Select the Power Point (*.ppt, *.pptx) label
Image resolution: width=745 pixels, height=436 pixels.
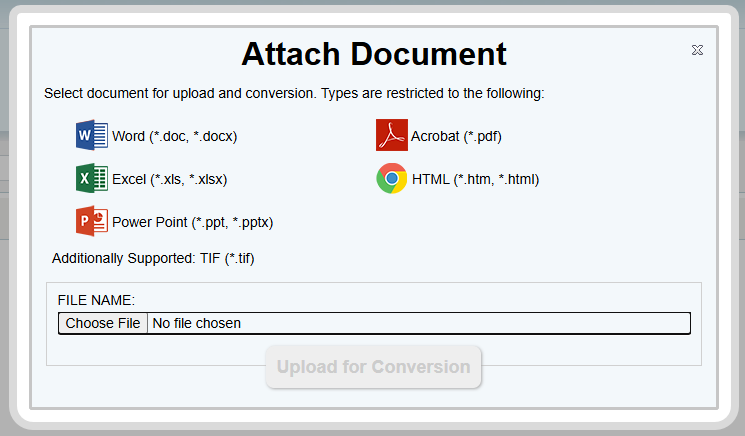[192, 223]
